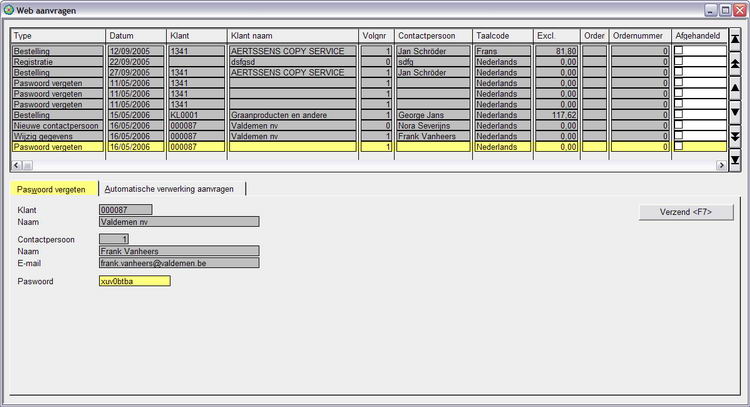Click the Klant naam column header
Viewport: 750px width, 407px height.
[293, 35]
